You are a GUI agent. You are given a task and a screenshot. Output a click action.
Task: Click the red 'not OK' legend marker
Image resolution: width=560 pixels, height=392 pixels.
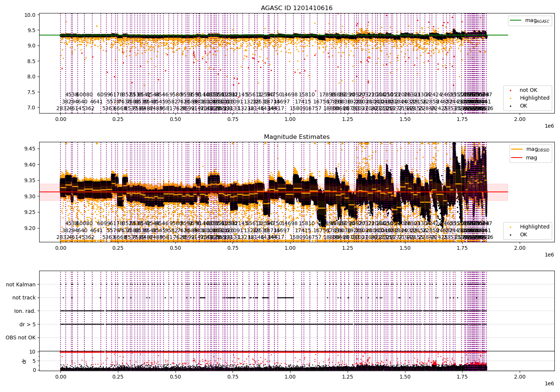point(511,90)
